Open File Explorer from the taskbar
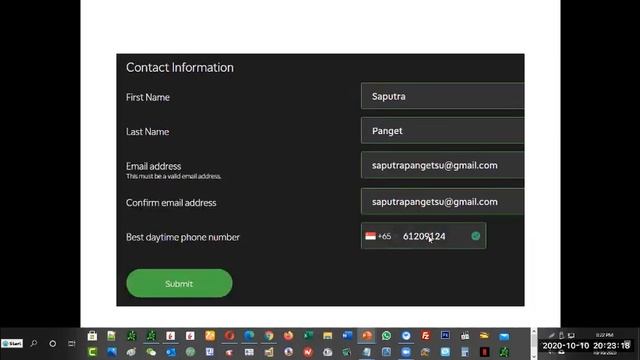The height and width of the screenshot is (360, 640). pyautogui.click(x=327, y=336)
